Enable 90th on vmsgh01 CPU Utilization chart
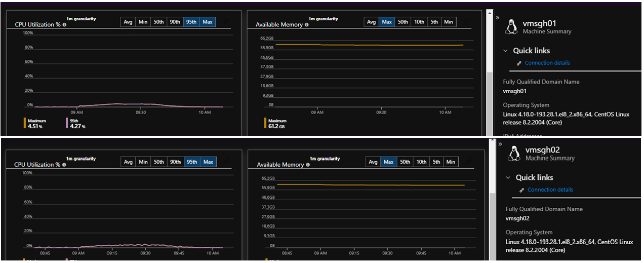This screenshot has height=263, width=644. (175, 22)
